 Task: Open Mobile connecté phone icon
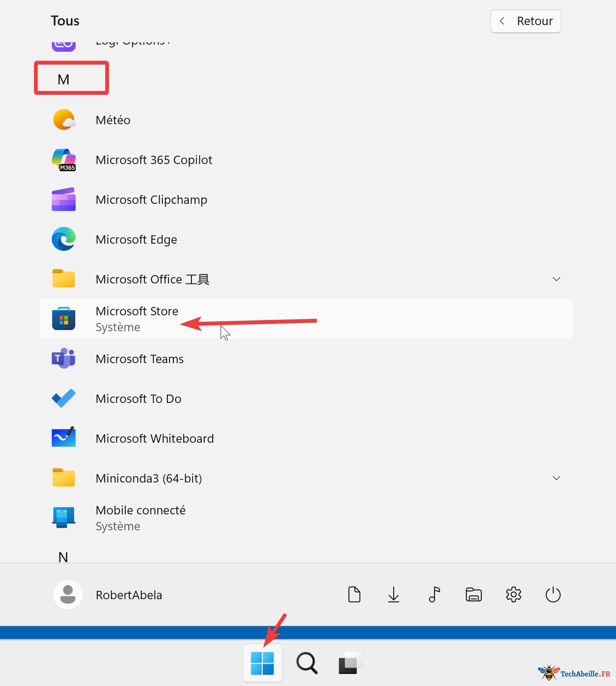tap(64, 517)
